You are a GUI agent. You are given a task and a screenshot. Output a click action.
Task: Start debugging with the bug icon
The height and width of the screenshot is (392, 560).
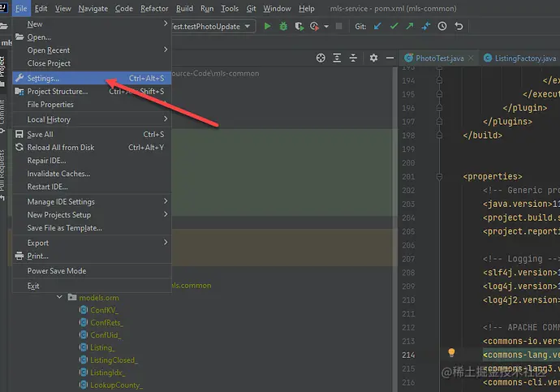[x=283, y=26]
